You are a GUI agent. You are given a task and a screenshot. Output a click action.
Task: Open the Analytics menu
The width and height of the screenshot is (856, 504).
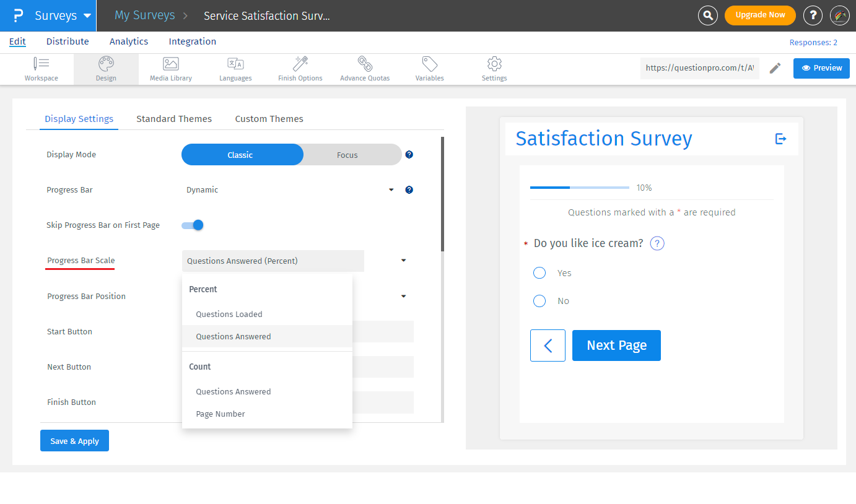(x=129, y=41)
